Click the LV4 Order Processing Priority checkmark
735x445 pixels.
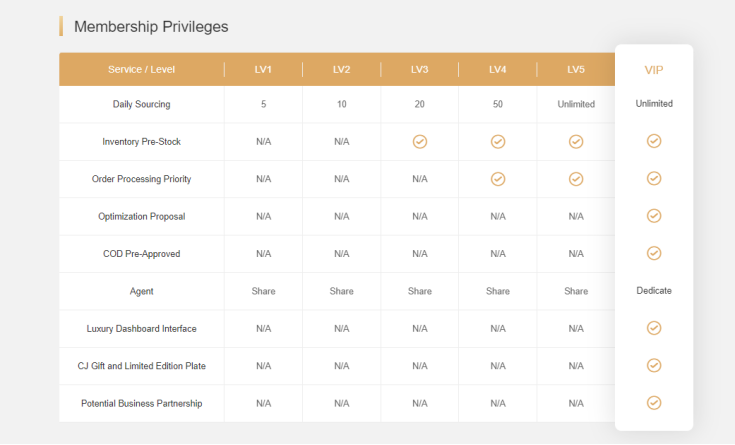pos(498,179)
